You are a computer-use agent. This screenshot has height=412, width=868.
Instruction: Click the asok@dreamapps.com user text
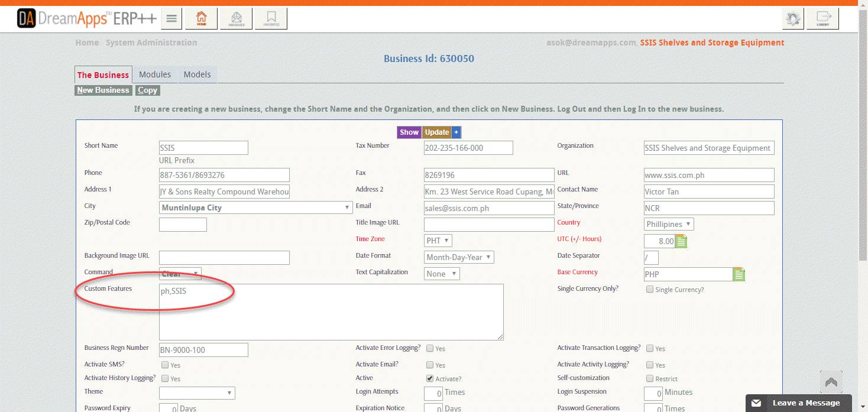coord(591,43)
